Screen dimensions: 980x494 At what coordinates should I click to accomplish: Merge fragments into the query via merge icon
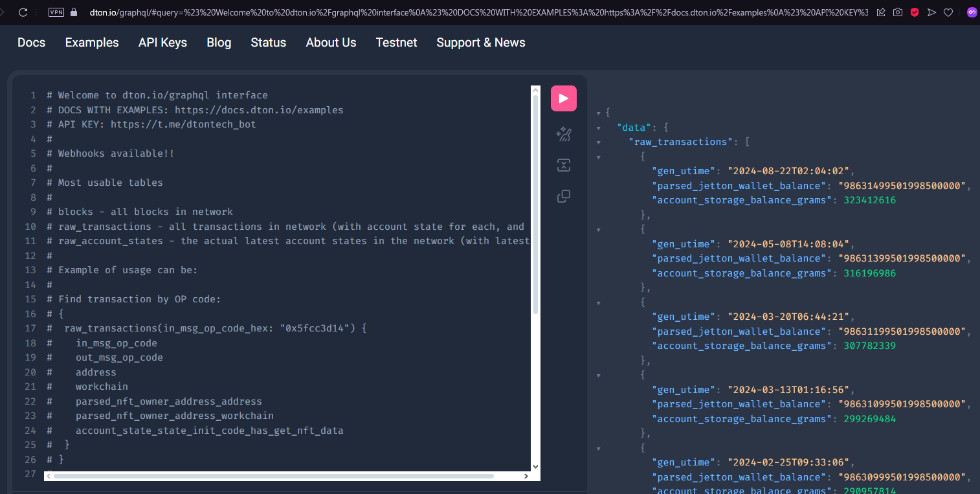pos(564,165)
